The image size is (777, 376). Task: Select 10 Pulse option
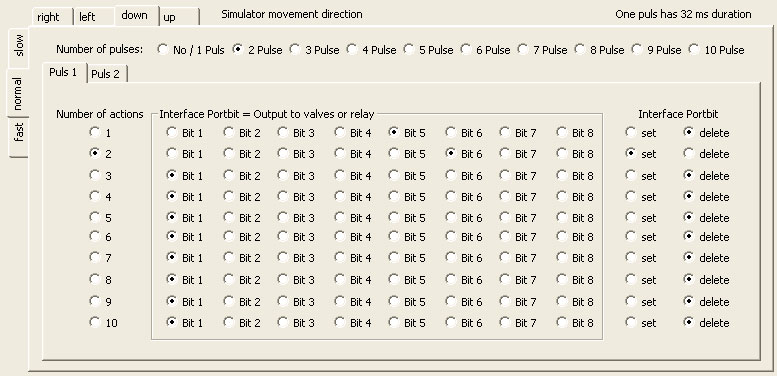(694, 50)
